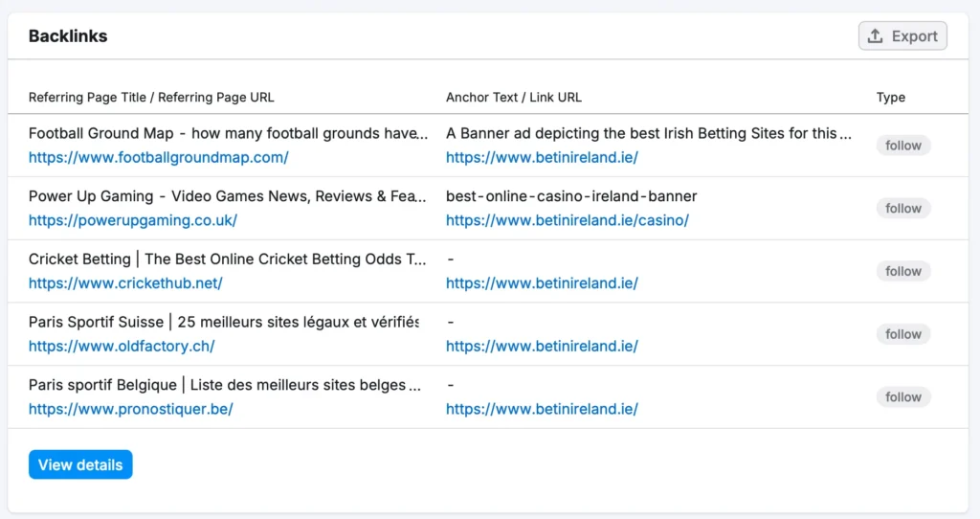Click follow tag in Power Up Gaming row
This screenshot has height=519, width=980.
click(903, 208)
